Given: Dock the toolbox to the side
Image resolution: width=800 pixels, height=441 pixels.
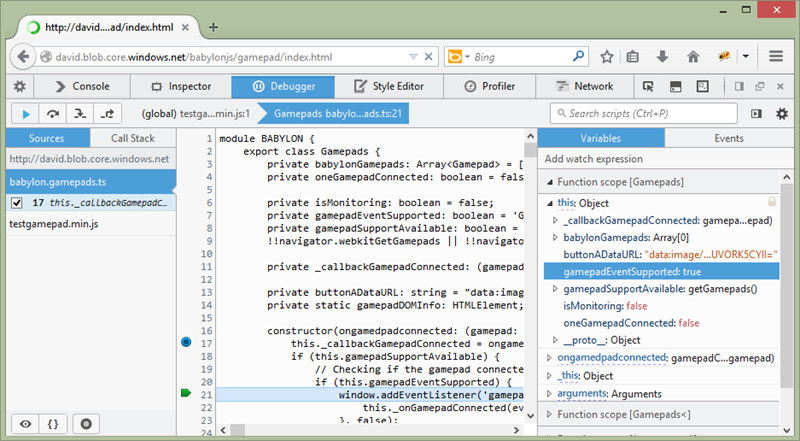Looking at the screenshot, I should (739, 86).
